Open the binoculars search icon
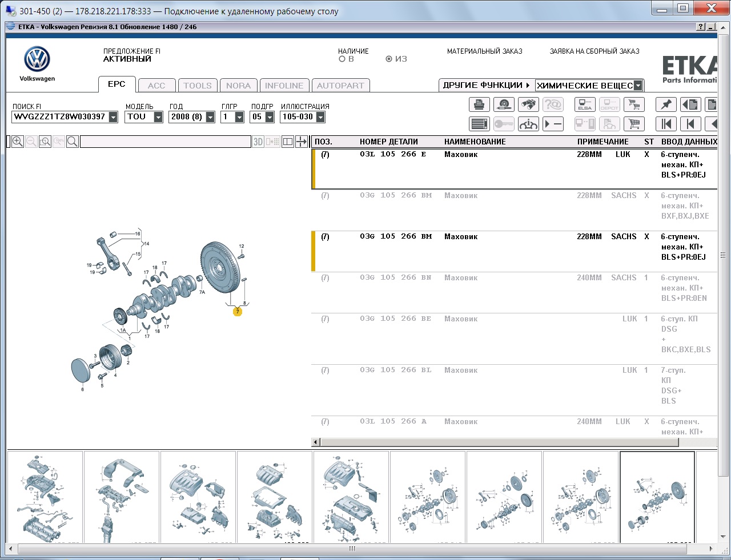This screenshot has width=731, height=560. pos(528,104)
